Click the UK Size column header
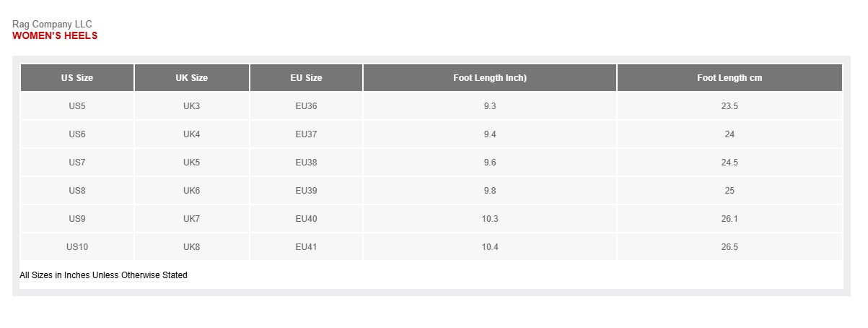 click(191, 78)
